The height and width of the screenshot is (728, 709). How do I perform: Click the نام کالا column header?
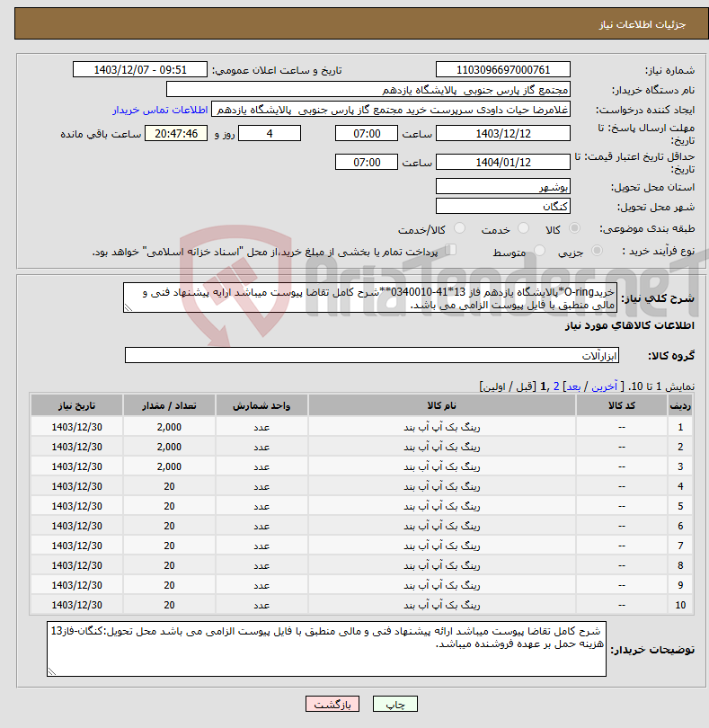[441, 405]
